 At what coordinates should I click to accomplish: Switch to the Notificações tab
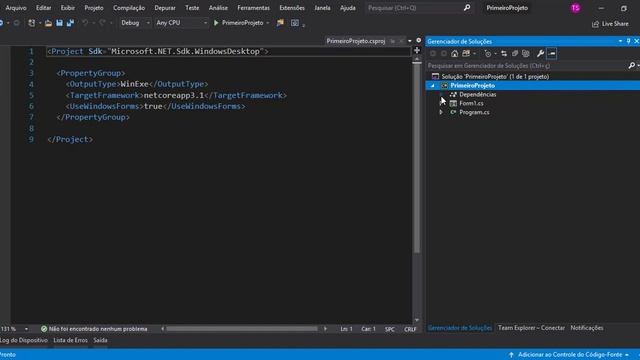[x=587, y=328]
